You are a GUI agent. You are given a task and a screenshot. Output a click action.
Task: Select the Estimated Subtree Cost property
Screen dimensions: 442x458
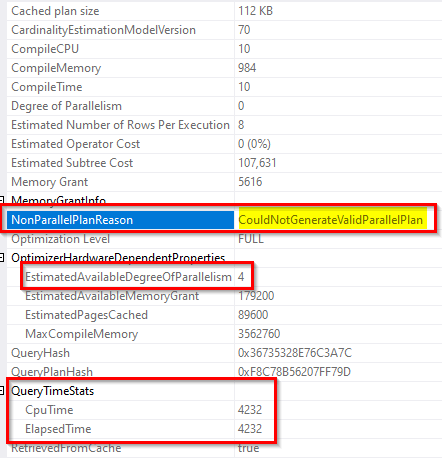[72, 163]
